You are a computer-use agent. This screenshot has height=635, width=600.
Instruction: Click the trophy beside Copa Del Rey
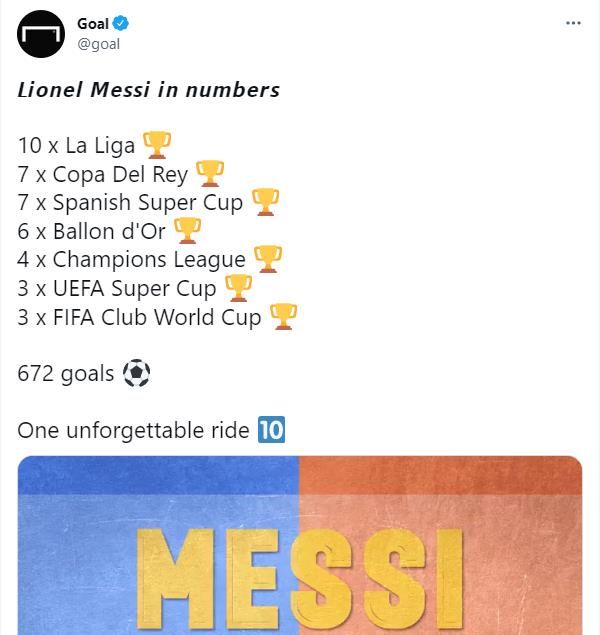point(210,174)
